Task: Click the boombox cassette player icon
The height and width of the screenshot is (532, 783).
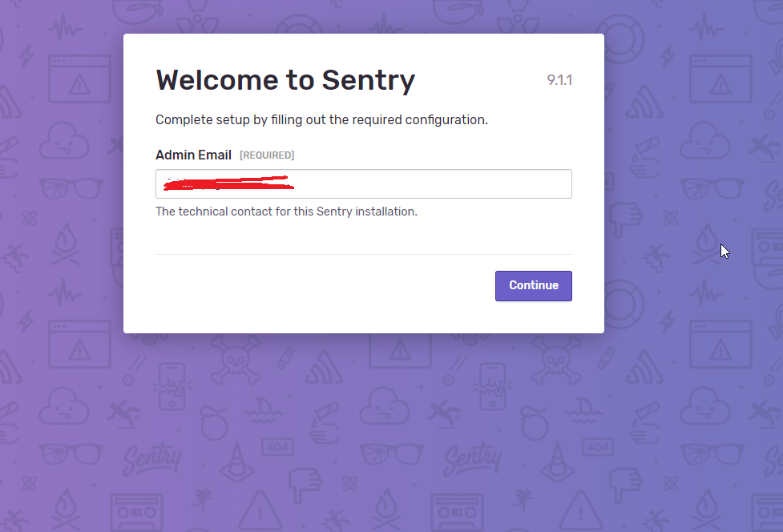Action: [x=137, y=511]
